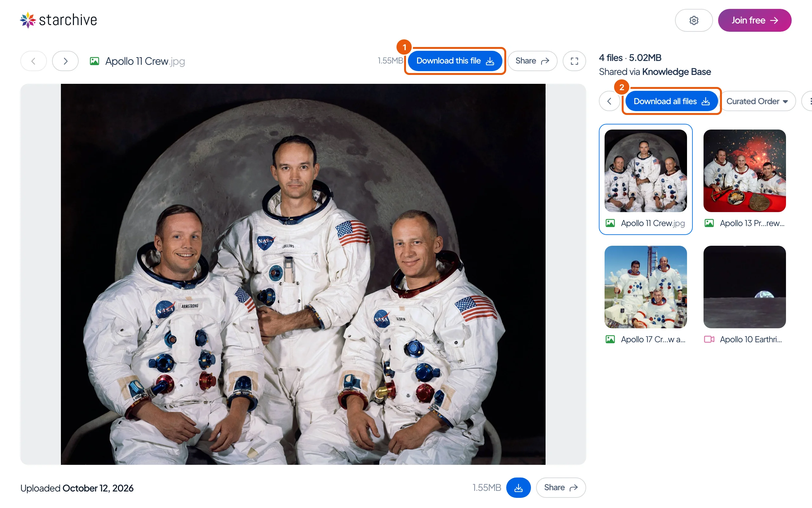
Task: Click the '4 files · 5.02MB' text
Action: tap(630, 58)
